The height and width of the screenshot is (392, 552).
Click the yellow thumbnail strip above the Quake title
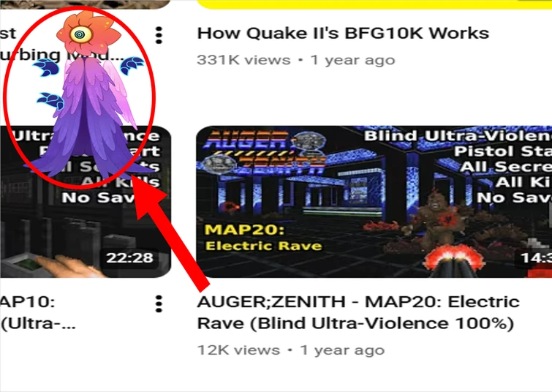374,4
